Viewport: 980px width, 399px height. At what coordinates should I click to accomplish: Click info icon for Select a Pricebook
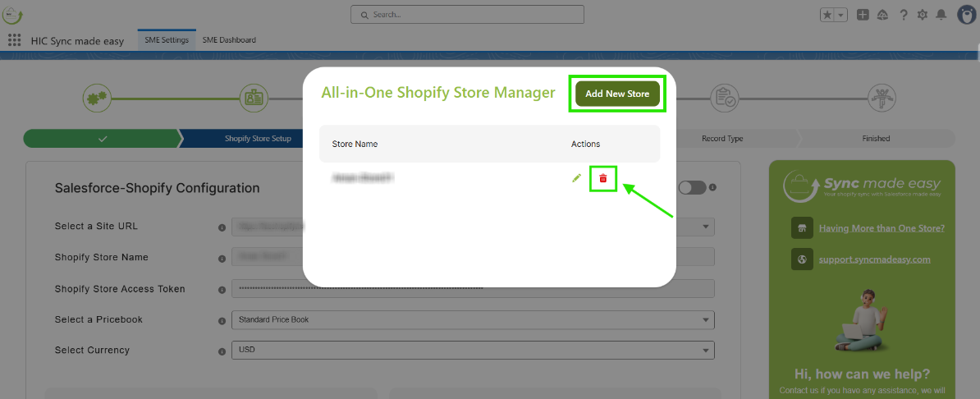point(222,321)
